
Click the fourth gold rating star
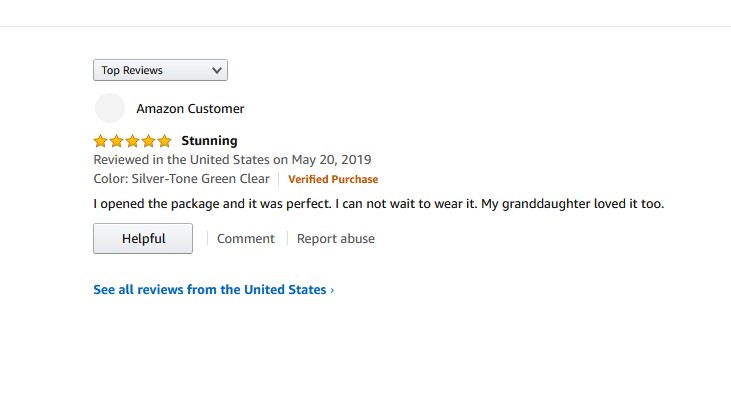[148, 141]
